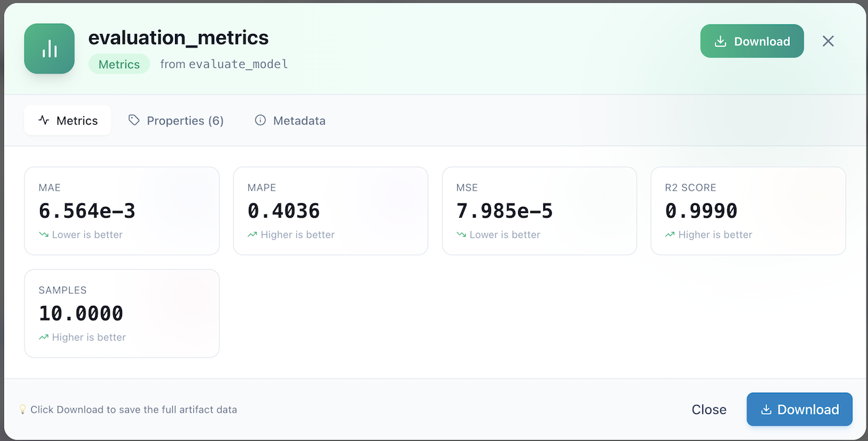The width and height of the screenshot is (868, 441).
Task: Click the info icon next to Metadata
Action: point(260,120)
